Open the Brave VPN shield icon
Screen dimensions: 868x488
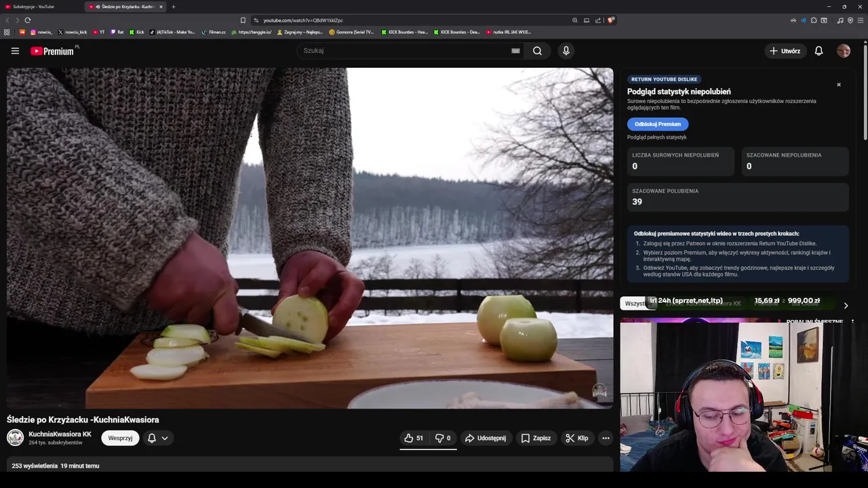tap(850, 20)
